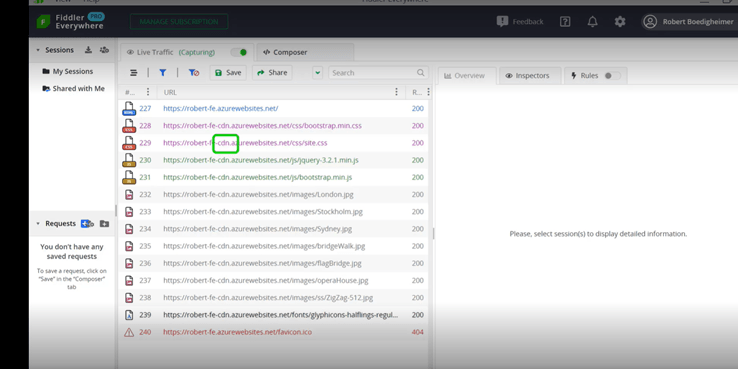Select session 229 site.css
The image size is (738, 369).
coord(273,143)
